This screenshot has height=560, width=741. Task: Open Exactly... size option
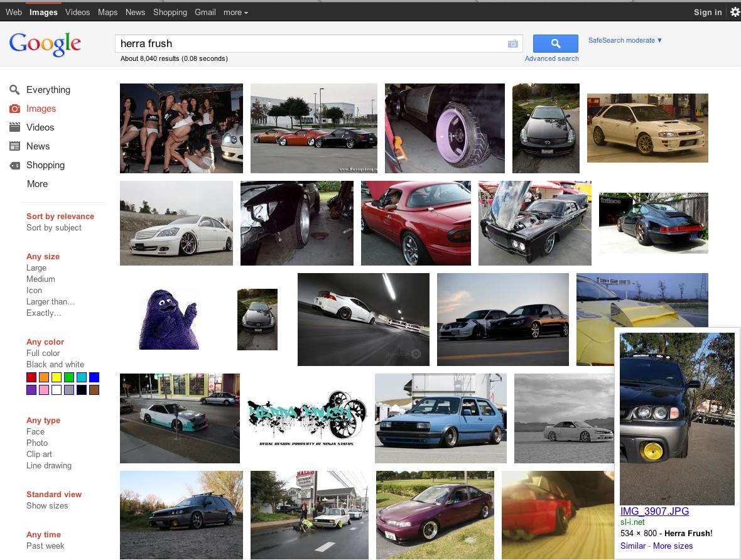pos(43,313)
